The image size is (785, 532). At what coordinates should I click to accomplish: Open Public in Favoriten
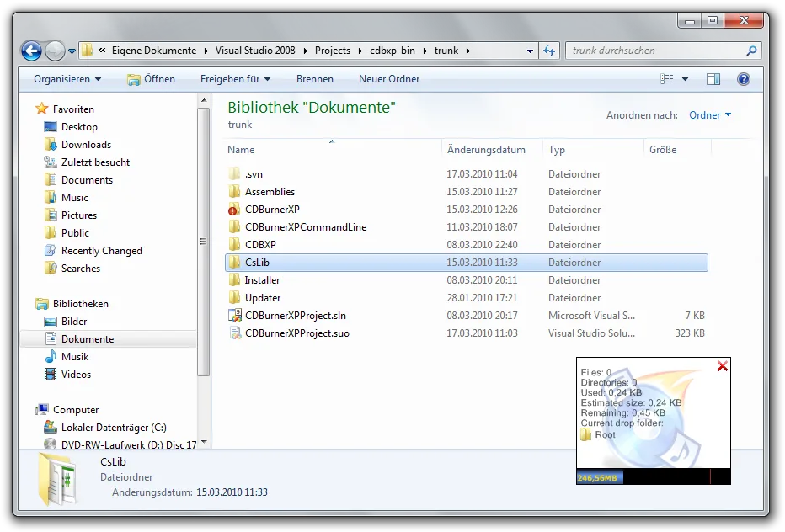(x=67, y=233)
